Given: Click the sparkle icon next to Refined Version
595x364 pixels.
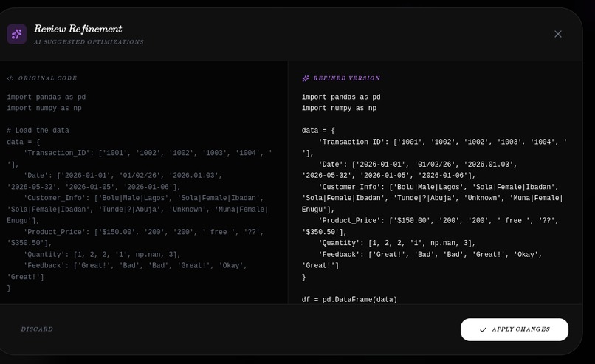Looking at the screenshot, I should point(306,78).
